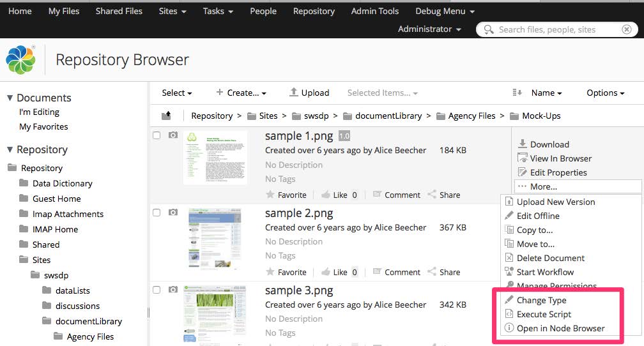Image resolution: width=644 pixels, height=346 pixels.
Task: Click the sort direction icon beside Name
Action: pos(517,93)
